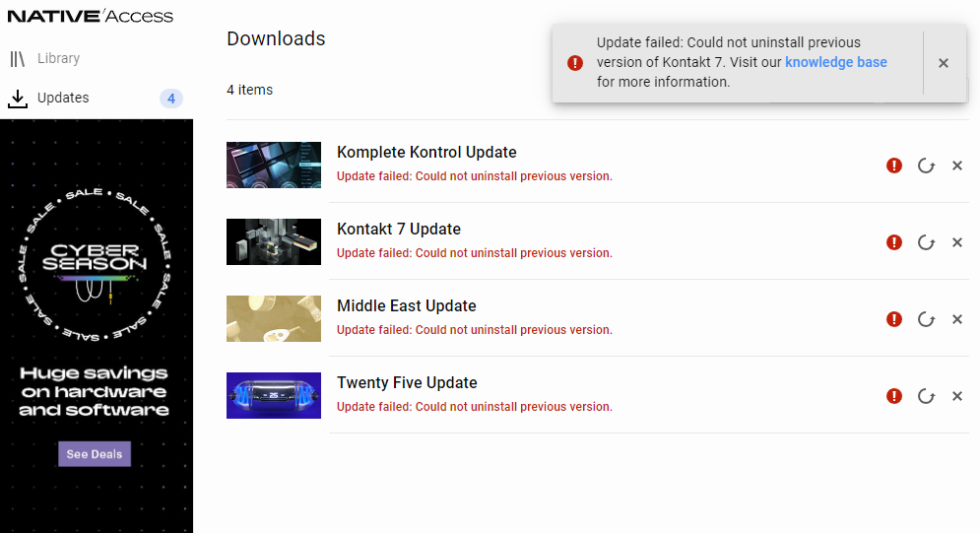This screenshot has width=980, height=533.
Task: Click the Twenty Five thumbnail
Action: click(274, 395)
